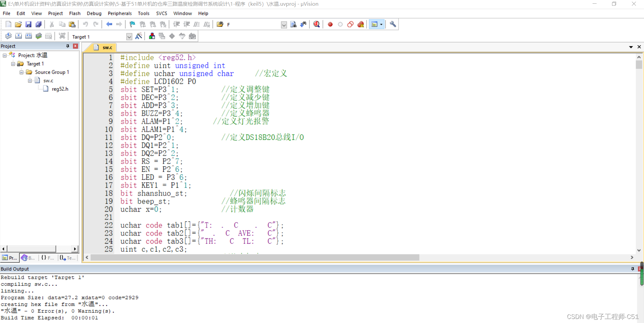The image size is (644, 323).
Task: Switch to the Templates tab
Action: tap(68, 258)
